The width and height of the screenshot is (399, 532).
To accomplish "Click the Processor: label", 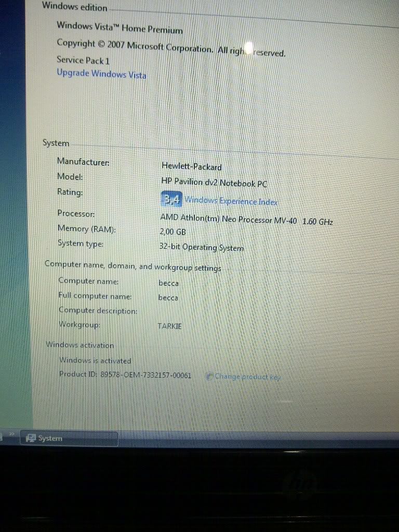I will point(76,214).
